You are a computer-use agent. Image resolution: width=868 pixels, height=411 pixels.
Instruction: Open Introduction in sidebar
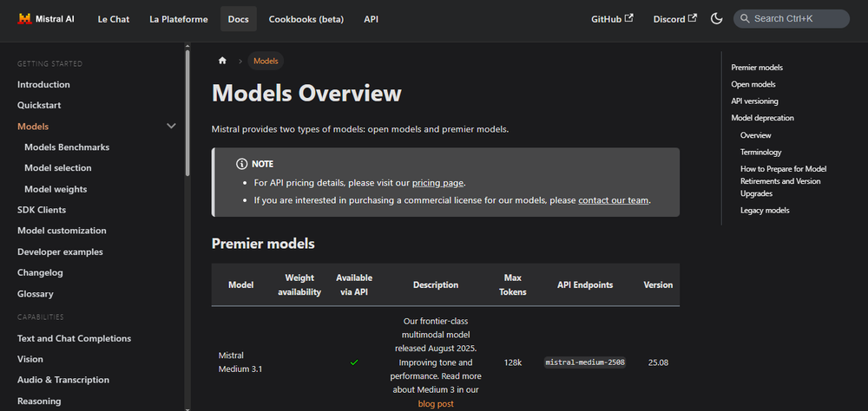point(43,85)
